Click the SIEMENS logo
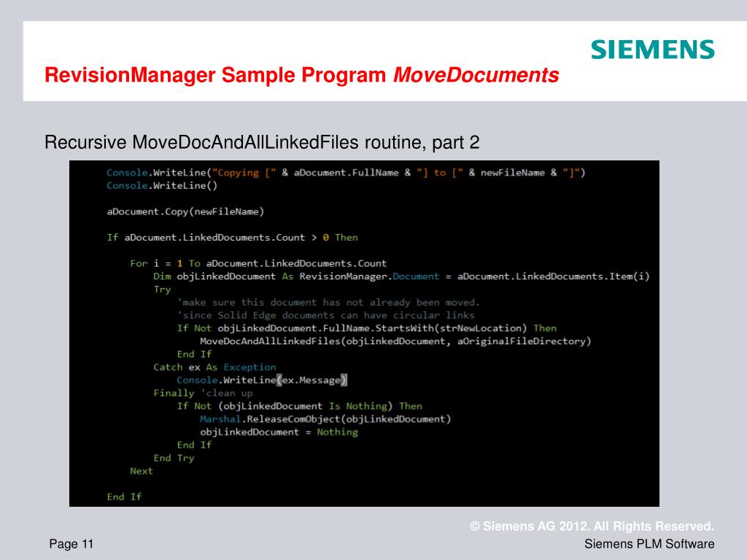747x560 pixels. (x=653, y=50)
